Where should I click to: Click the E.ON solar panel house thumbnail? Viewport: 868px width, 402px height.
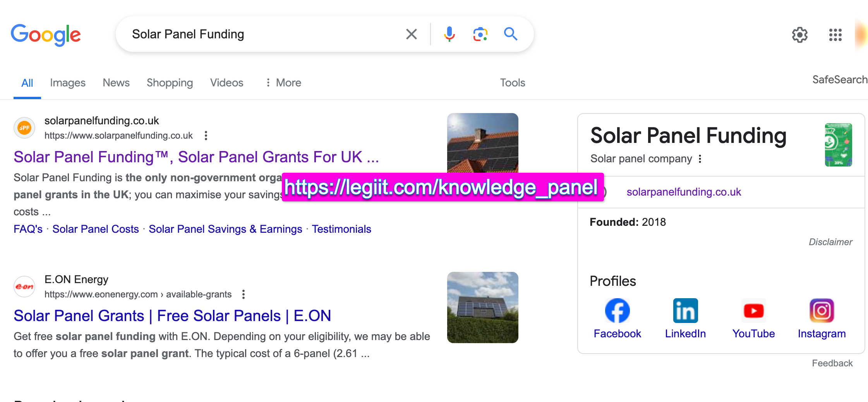482,307
